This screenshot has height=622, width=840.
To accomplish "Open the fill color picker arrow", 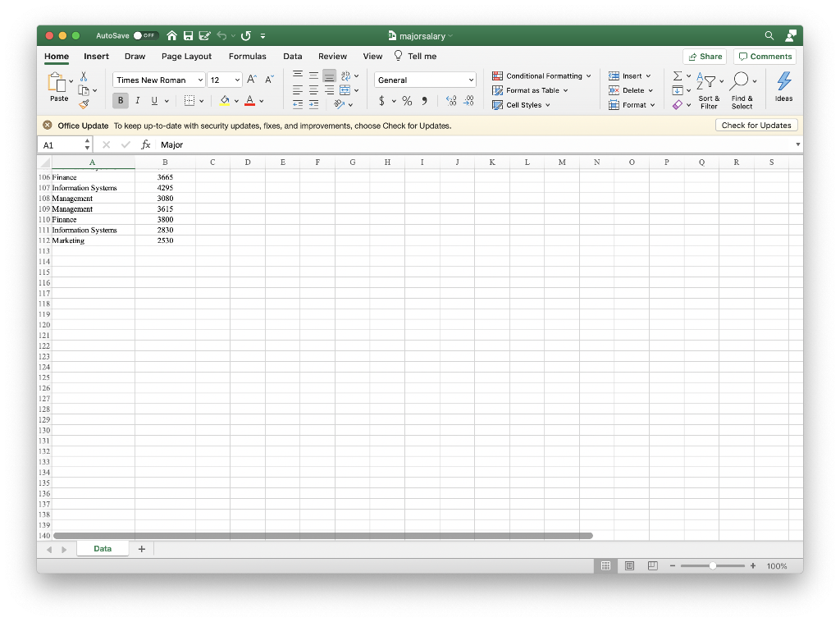I will tap(236, 101).
